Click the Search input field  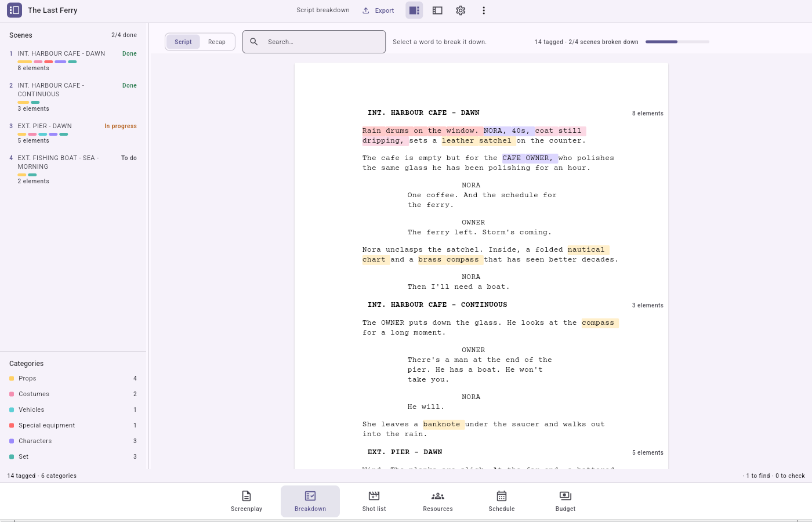pyautogui.click(x=314, y=42)
